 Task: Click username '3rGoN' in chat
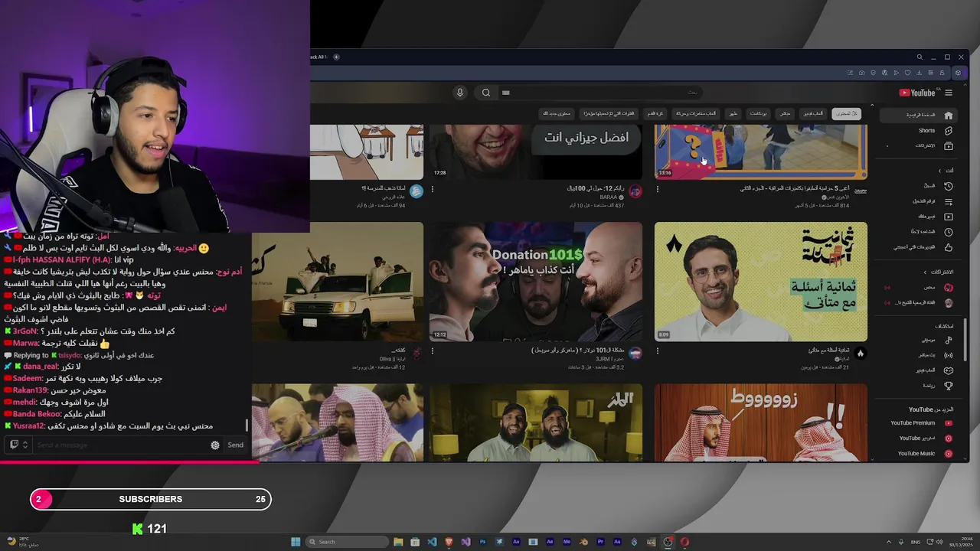point(25,331)
